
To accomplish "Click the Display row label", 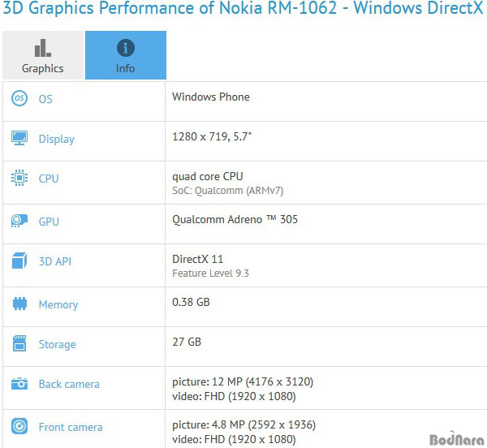I will [x=57, y=139].
